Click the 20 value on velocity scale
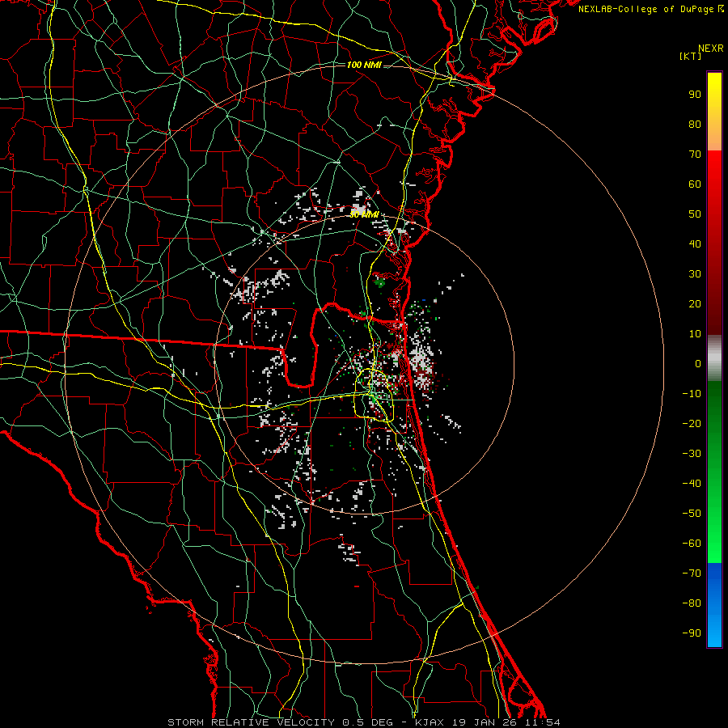This screenshot has width=728, height=728. (695, 304)
